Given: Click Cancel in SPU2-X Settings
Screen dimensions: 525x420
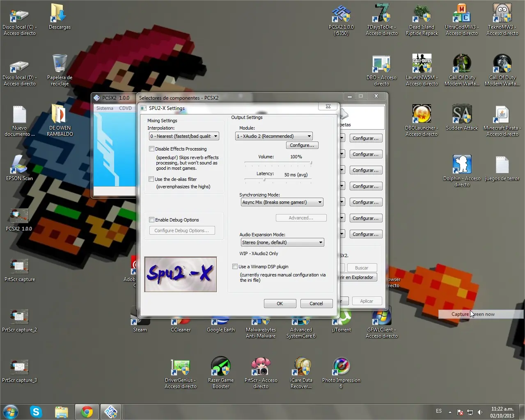Looking at the screenshot, I should 316,304.
